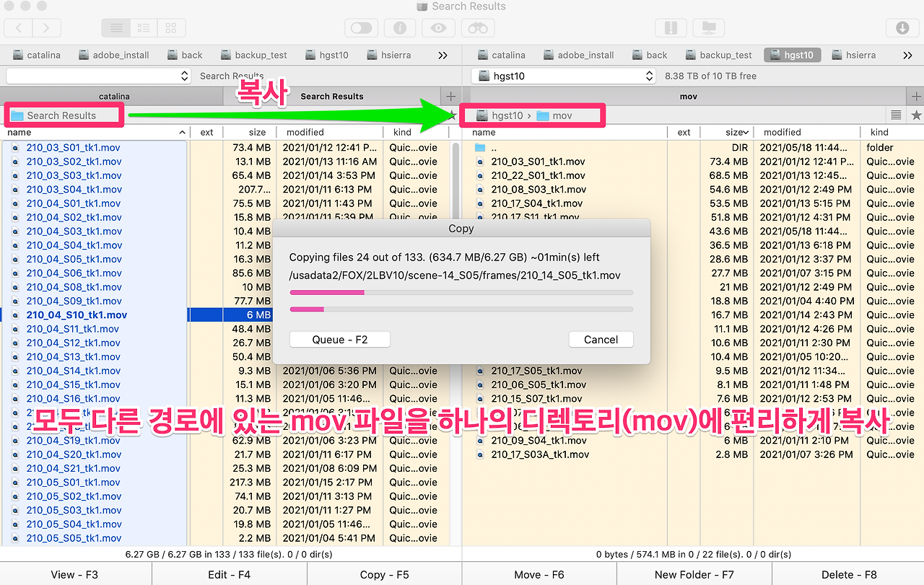Open search with the binoculars icon
Screen dimensions: 924x585
tap(477, 28)
